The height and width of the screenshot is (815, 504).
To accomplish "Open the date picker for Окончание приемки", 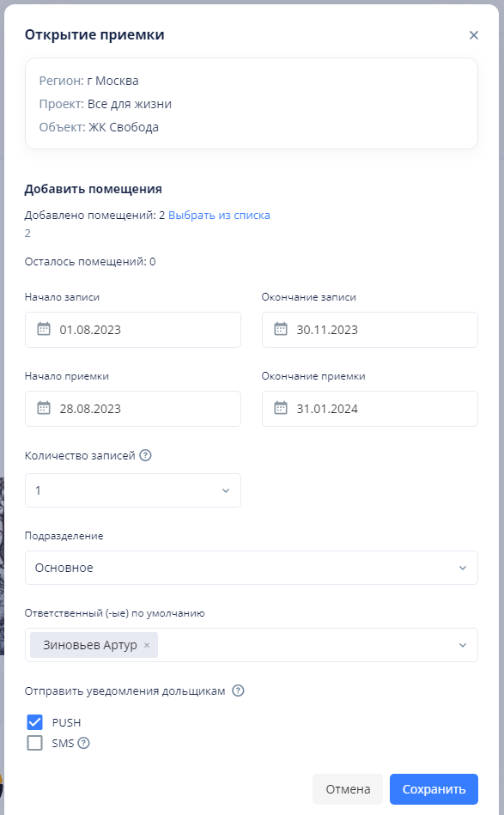I will click(x=279, y=409).
